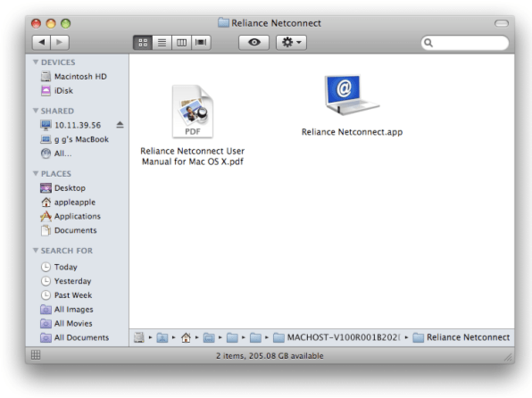Minimize the window with the yellow button
The width and height of the screenshot is (532, 398).
[x=51, y=23]
